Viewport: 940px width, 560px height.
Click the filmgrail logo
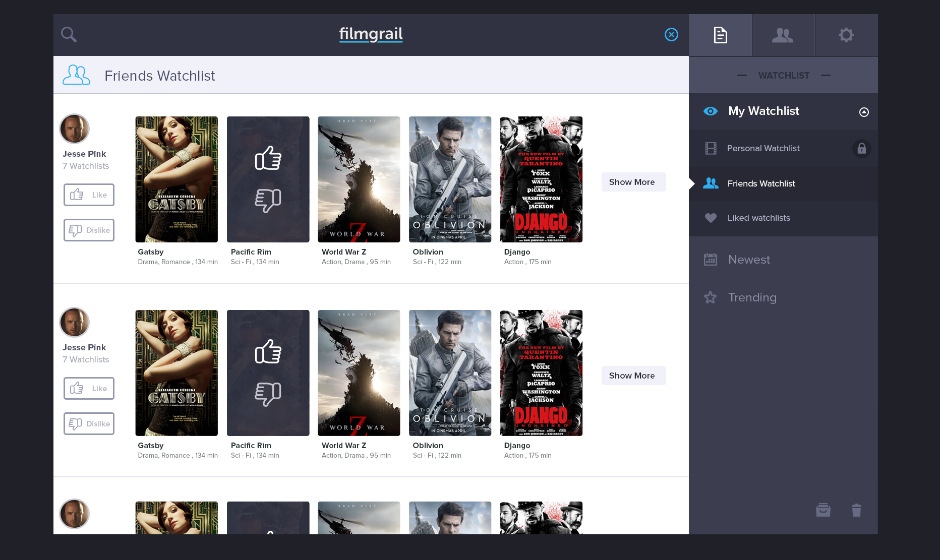click(x=371, y=34)
